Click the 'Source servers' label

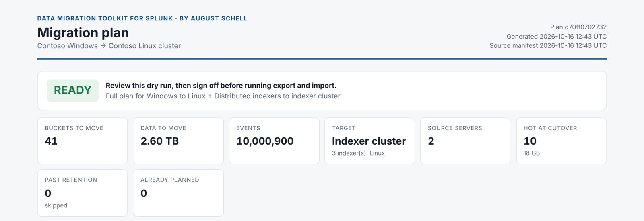[455, 128]
